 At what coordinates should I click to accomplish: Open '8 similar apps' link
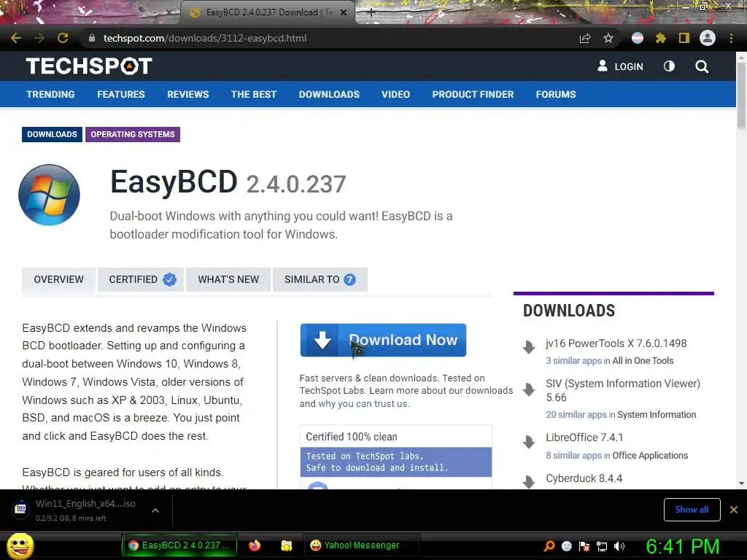point(573,456)
